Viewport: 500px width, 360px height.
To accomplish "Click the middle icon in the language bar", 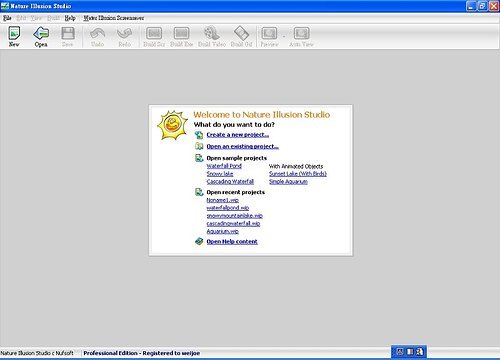I will pos(410,352).
